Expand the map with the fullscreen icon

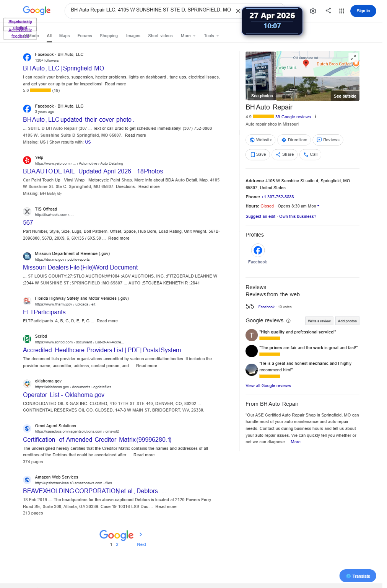pos(354,57)
